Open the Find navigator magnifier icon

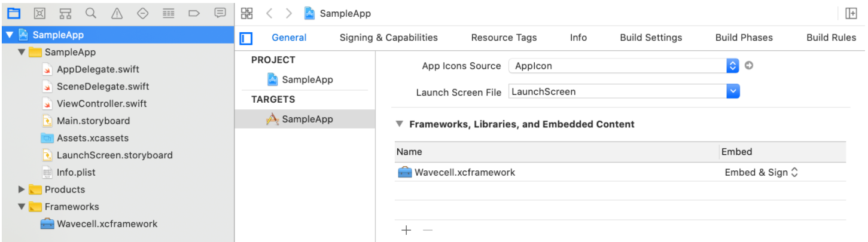point(90,13)
